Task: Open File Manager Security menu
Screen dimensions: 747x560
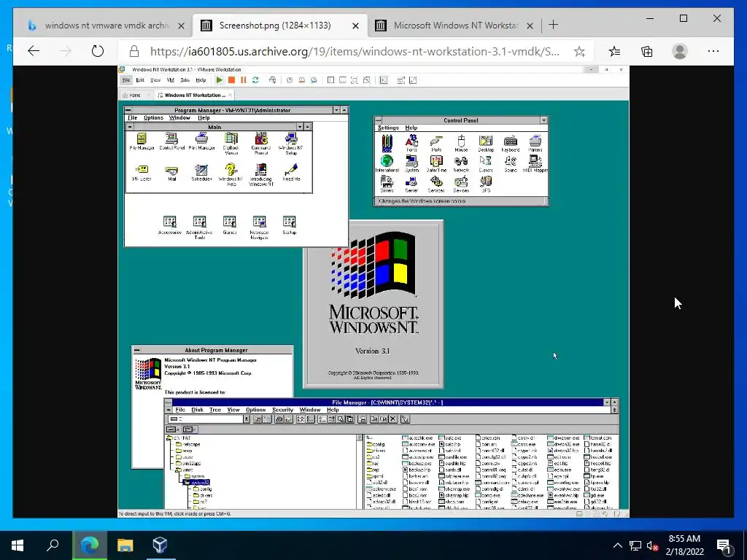Action: 282,410
